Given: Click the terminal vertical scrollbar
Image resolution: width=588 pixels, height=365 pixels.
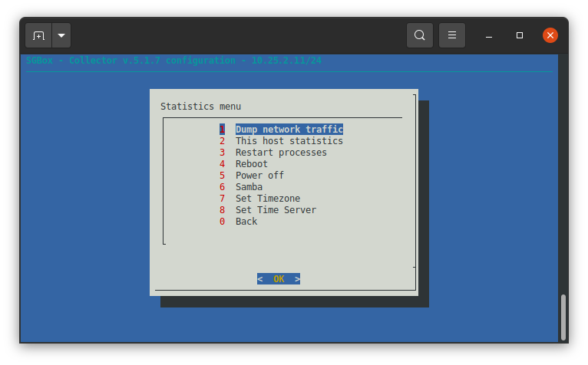Looking at the screenshot, I should click(563, 317).
